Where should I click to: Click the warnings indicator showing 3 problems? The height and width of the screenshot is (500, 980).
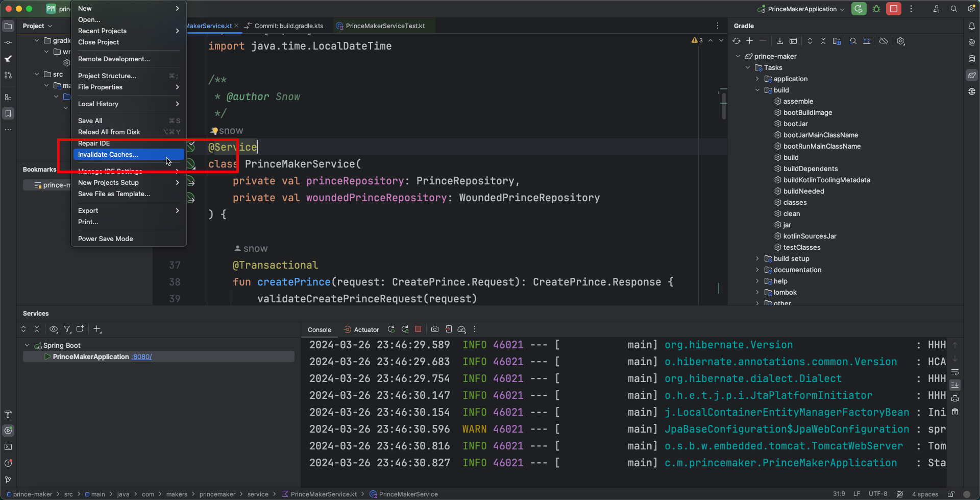pos(697,40)
